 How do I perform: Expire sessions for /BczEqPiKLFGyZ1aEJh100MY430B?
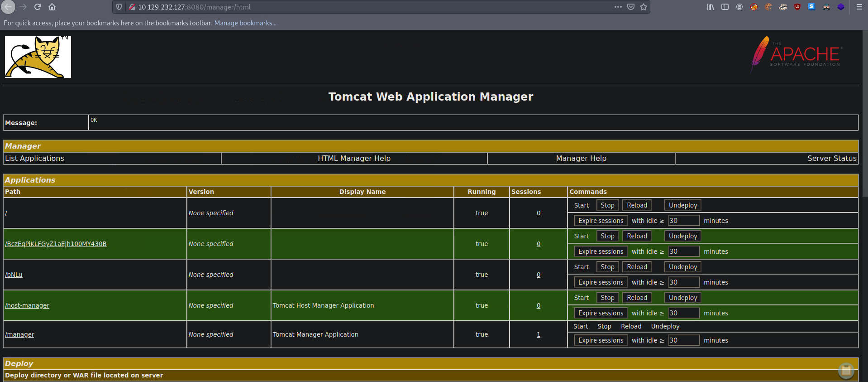point(601,251)
